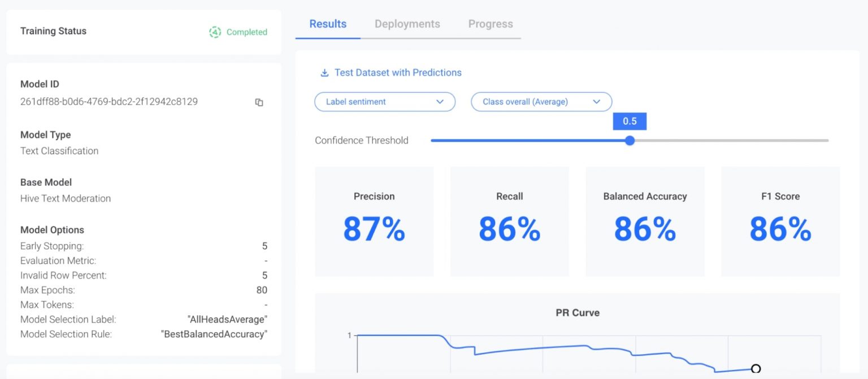The width and height of the screenshot is (868, 379).
Task: Click the chevron on the Class overall dropdown
Action: [597, 102]
